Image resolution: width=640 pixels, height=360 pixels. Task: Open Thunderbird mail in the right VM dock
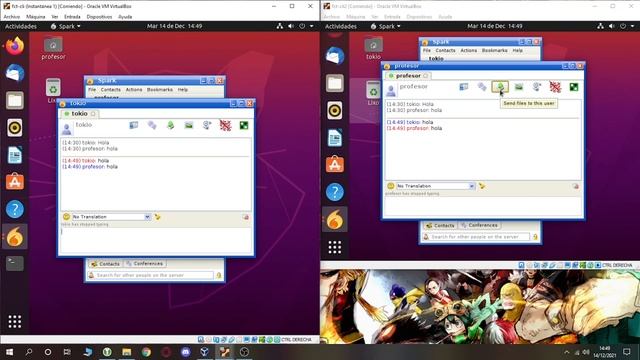(x=335, y=56)
